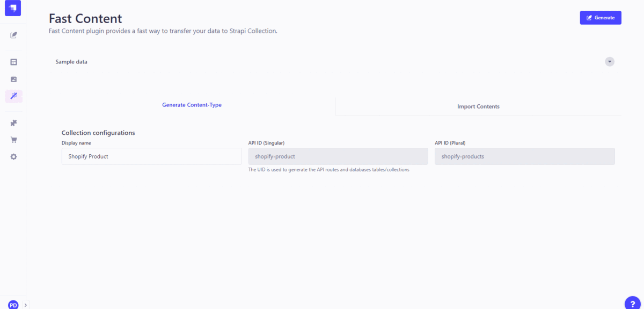Open Marketplace shopping cart icon
644x309 pixels.
pos(13,140)
